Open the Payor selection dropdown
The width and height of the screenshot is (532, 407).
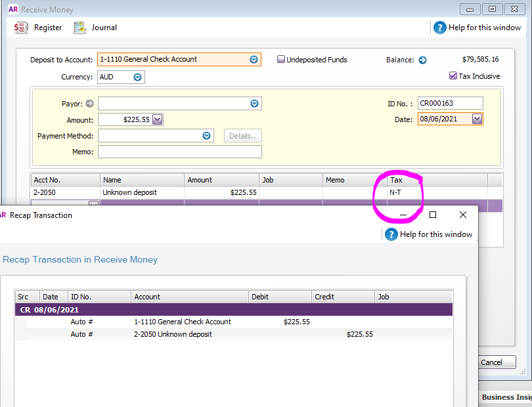254,104
